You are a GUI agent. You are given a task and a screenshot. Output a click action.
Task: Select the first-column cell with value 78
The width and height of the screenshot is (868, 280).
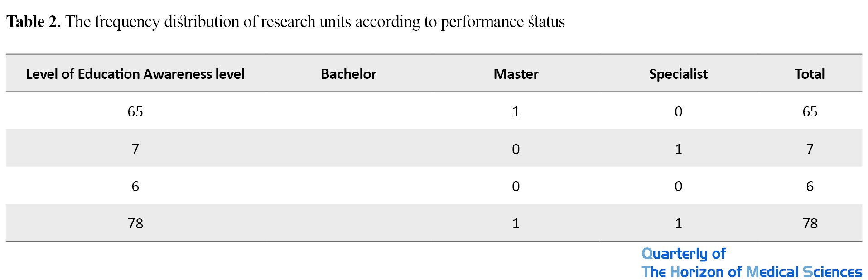(x=135, y=223)
